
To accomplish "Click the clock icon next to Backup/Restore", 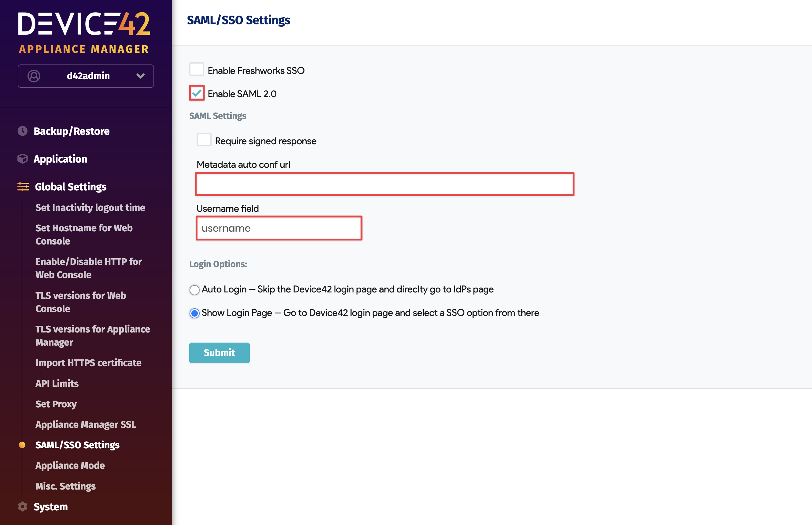I will (x=23, y=131).
